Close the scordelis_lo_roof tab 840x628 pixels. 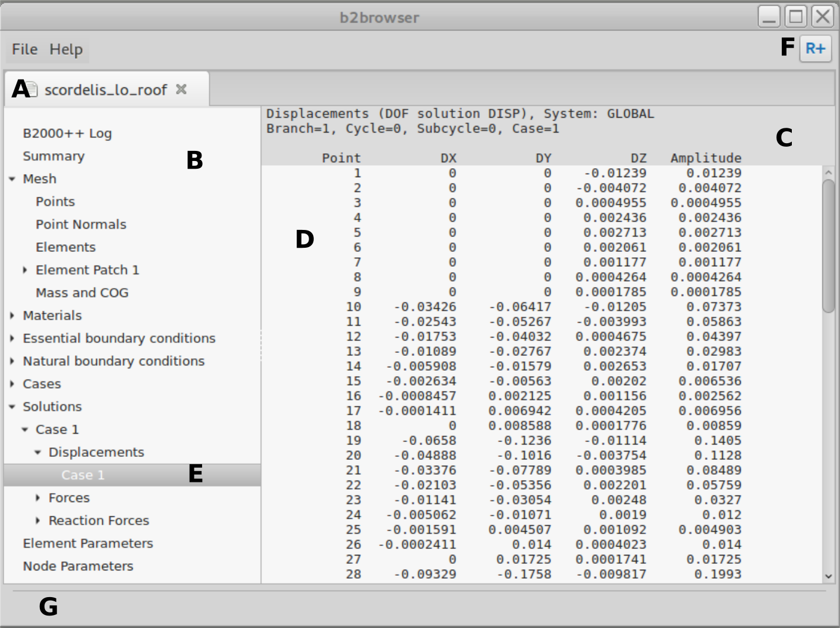coord(181,89)
